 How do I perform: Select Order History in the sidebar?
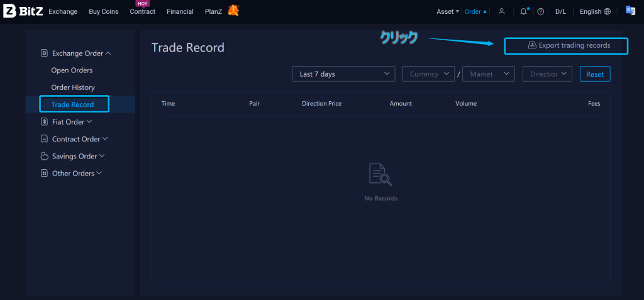(x=73, y=87)
